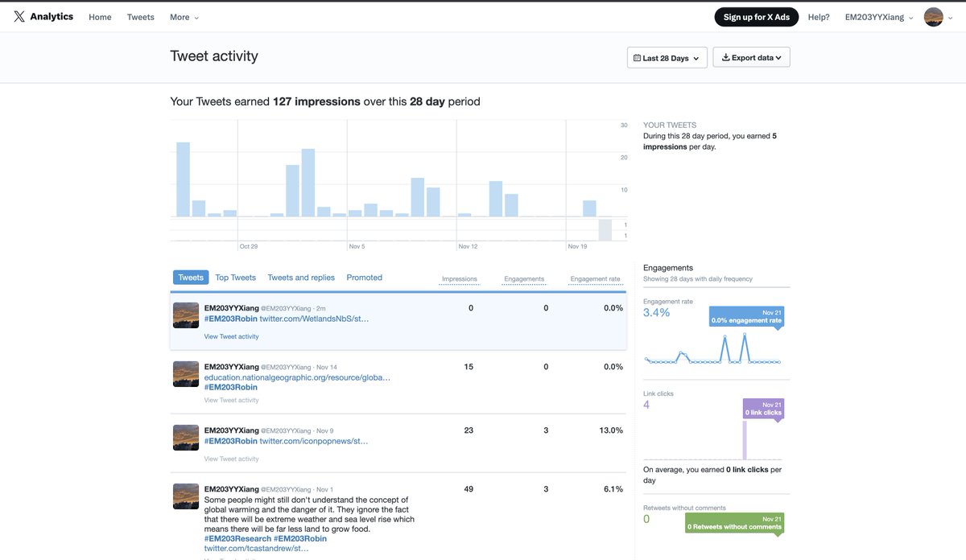Click avatar thumbnail of Nov 1 tweet

click(186, 496)
